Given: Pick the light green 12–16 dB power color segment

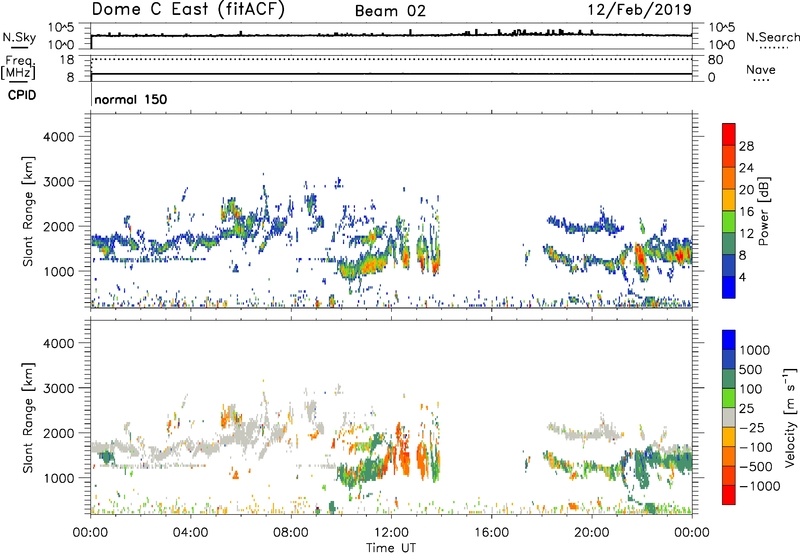Looking at the screenshot, I should pyautogui.click(x=729, y=222).
